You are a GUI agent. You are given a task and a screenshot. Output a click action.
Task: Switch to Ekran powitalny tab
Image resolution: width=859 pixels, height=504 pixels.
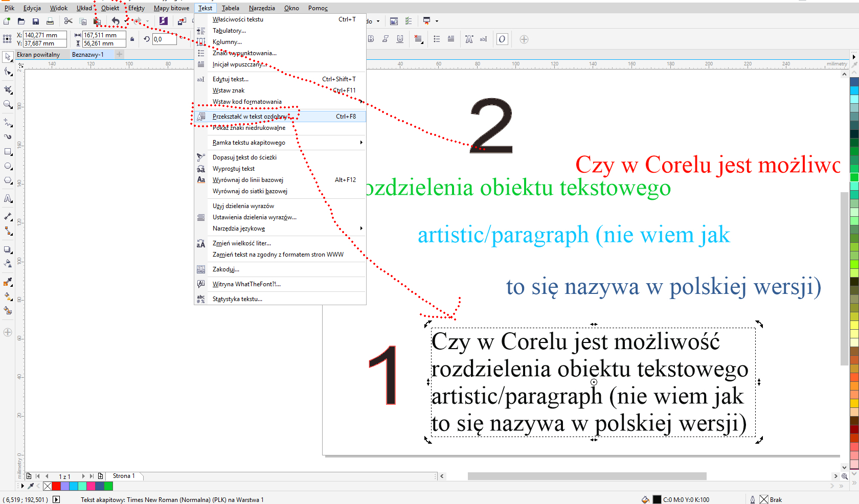point(38,55)
